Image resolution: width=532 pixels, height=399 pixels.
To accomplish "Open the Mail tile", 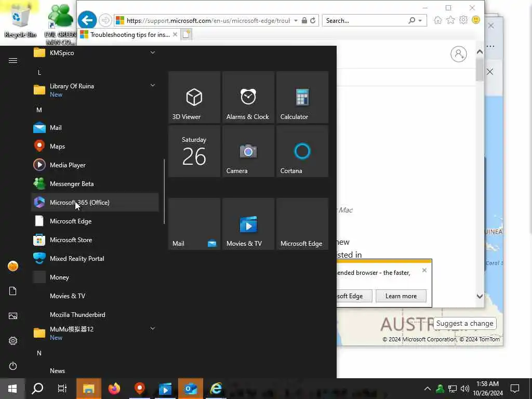I will (x=194, y=224).
